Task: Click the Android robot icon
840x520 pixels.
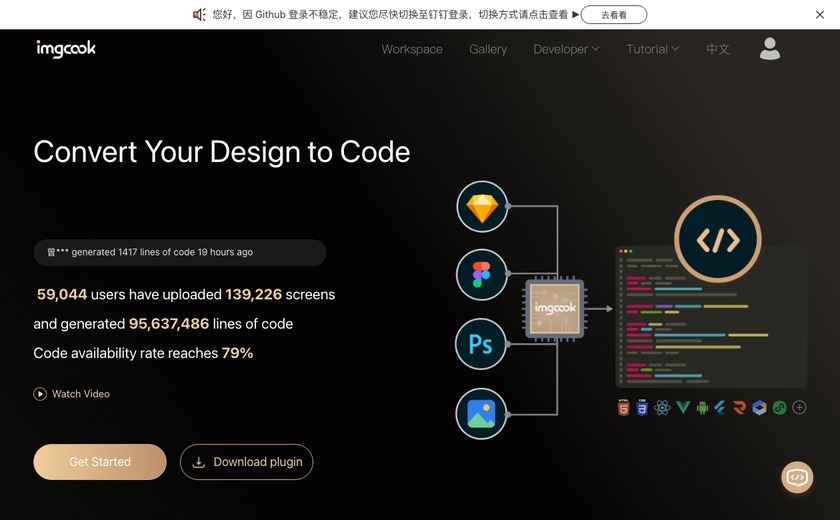Action: point(702,408)
